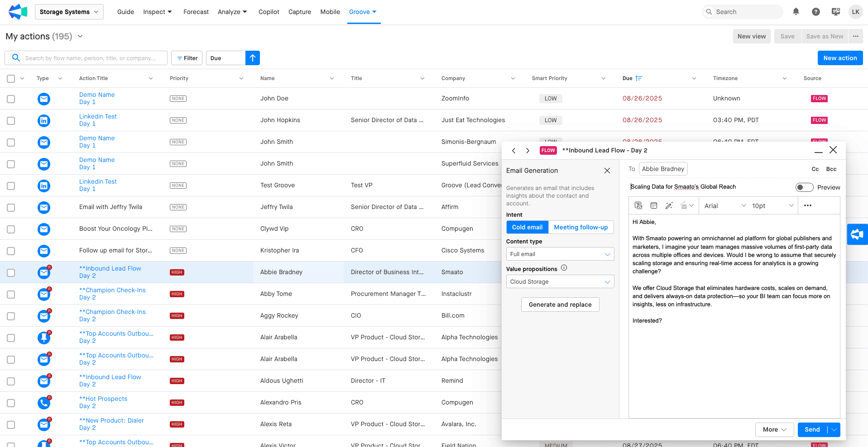Click the Groove logo in the top left

(x=18, y=12)
